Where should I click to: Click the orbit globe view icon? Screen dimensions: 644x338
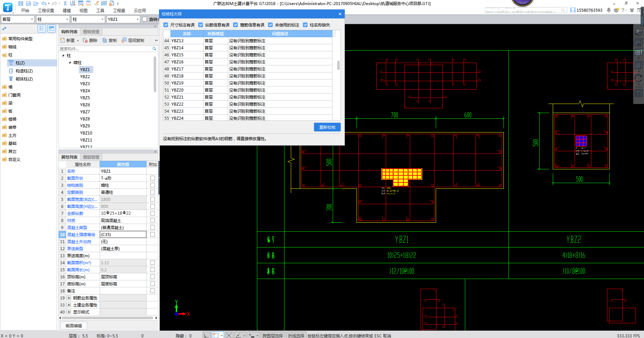[x=638, y=32]
